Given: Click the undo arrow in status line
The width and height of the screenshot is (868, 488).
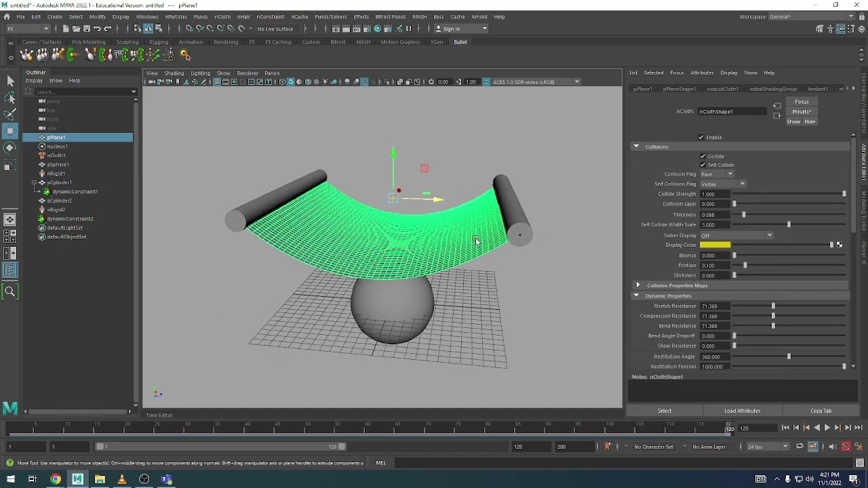Looking at the screenshot, I should [97, 28].
